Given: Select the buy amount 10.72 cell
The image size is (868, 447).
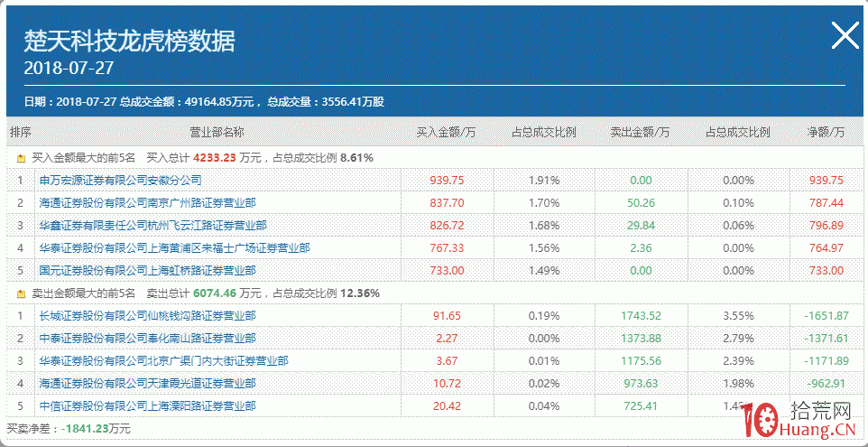Looking at the screenshot, I should coord(448,383).
